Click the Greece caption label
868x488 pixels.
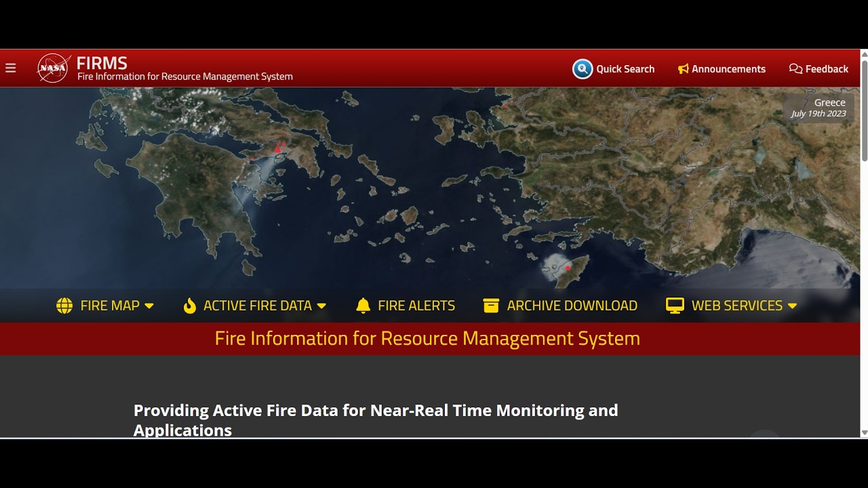click(829, 103)
